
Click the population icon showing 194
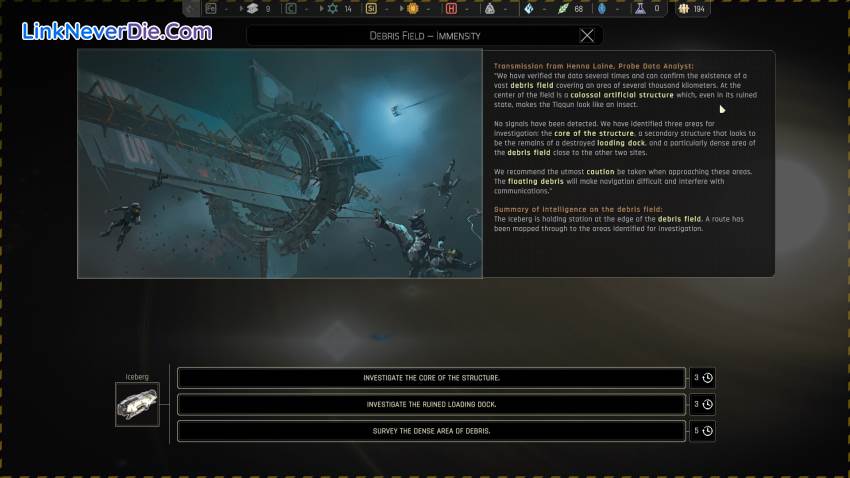tap(684, 9)
